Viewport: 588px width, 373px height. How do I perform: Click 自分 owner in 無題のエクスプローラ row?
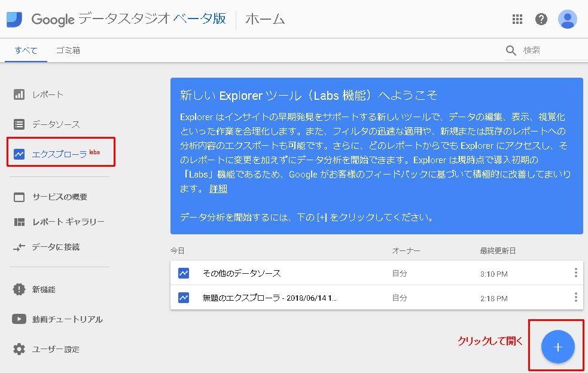click(400, 298)
